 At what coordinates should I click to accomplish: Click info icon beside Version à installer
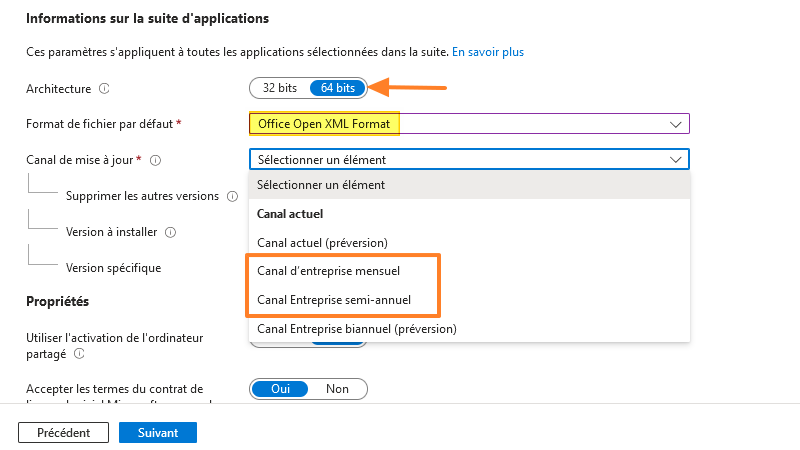click(x=171, y=232)
